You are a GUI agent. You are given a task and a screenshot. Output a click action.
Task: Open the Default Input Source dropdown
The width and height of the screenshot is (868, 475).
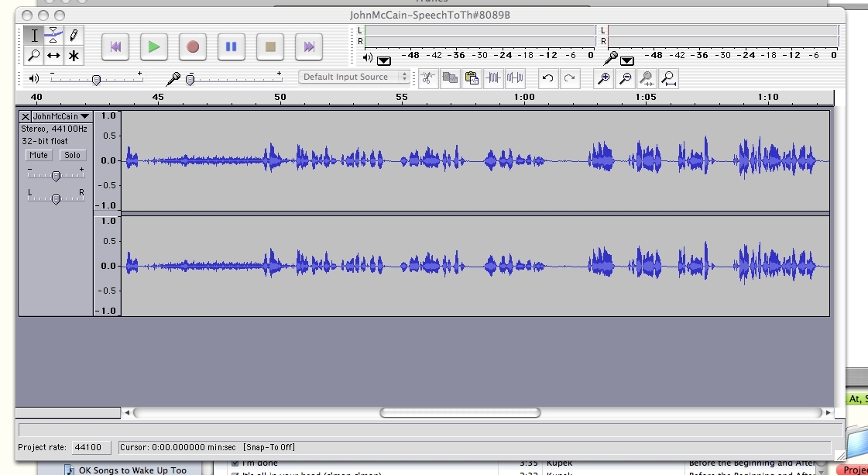click(x=354, y=77)
